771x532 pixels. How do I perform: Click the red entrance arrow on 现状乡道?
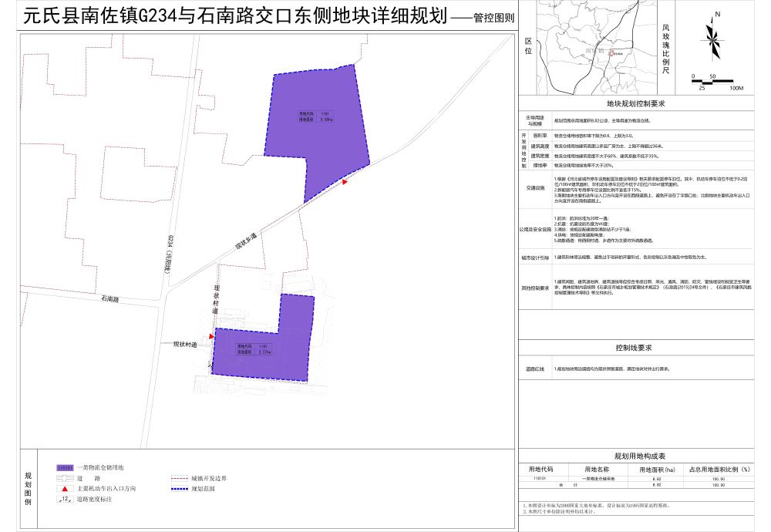[x=345, y=182]
